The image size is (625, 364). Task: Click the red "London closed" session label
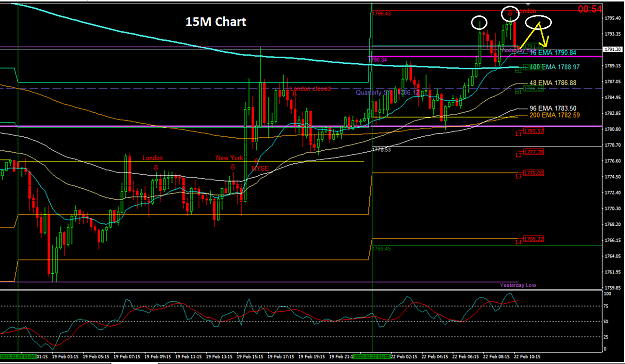[310, 89]
